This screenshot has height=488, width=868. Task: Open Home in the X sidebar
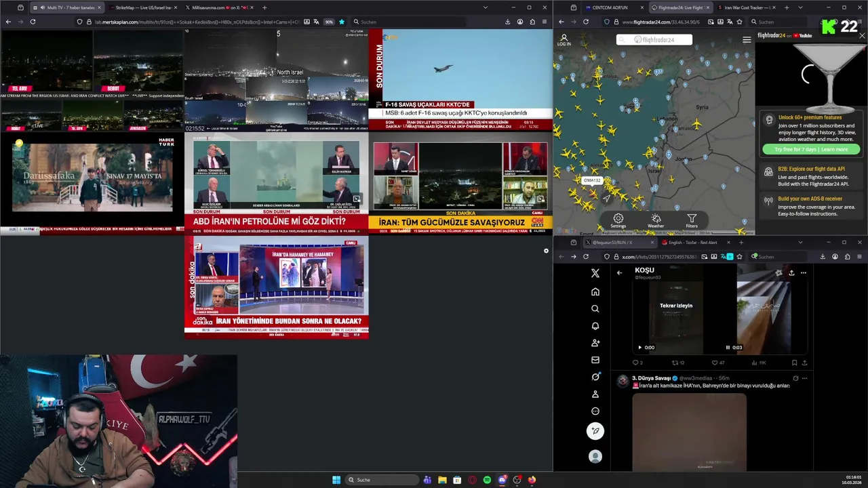595,291
